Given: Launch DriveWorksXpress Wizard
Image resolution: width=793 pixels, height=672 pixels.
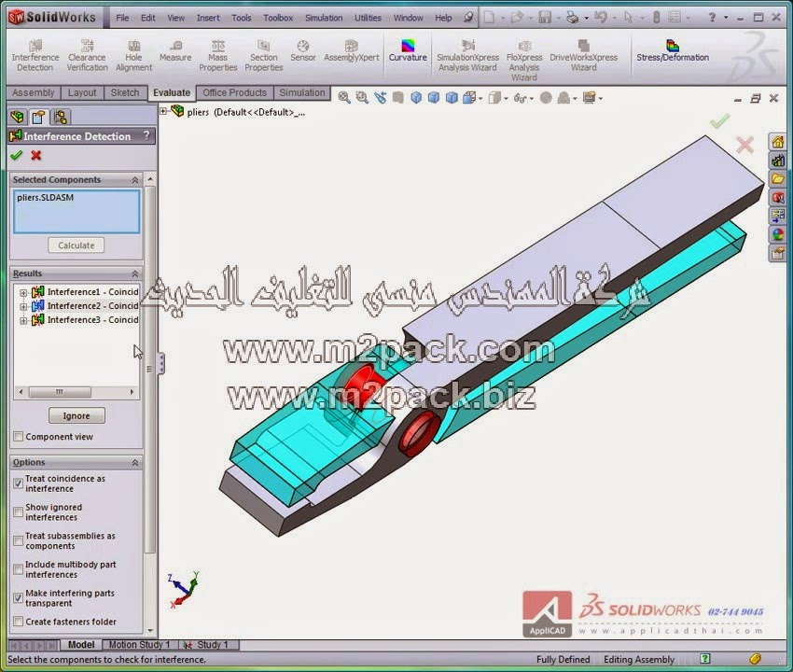Looking at the screenshot, I should 584,56.
